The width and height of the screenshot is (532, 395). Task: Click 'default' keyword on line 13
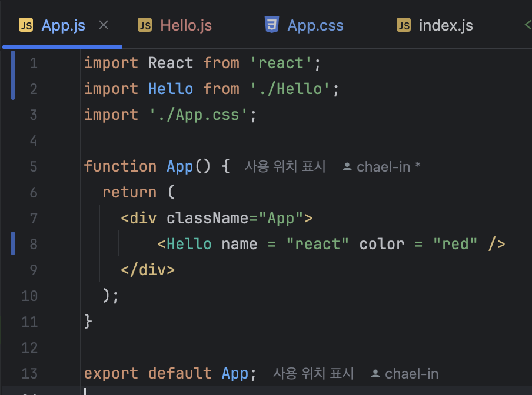click(x=180, y=373)
